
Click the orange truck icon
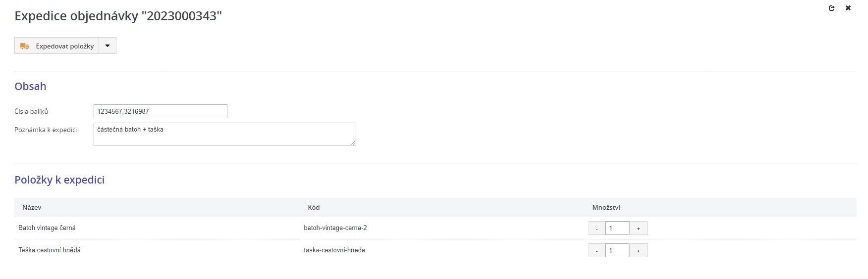(25, 46)
